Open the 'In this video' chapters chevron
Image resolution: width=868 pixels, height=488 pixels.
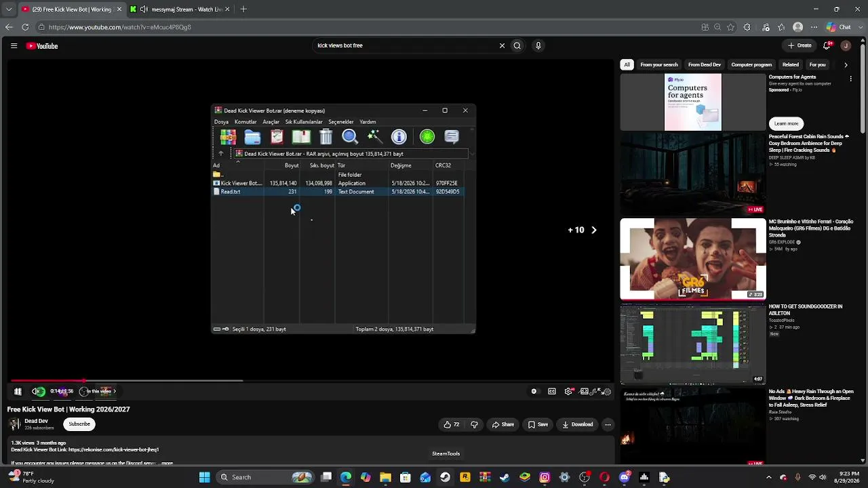(x=115, y=391)
